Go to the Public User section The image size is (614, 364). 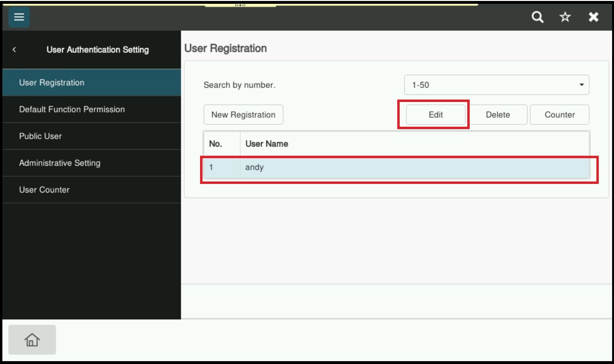click(x=91, y=136)
